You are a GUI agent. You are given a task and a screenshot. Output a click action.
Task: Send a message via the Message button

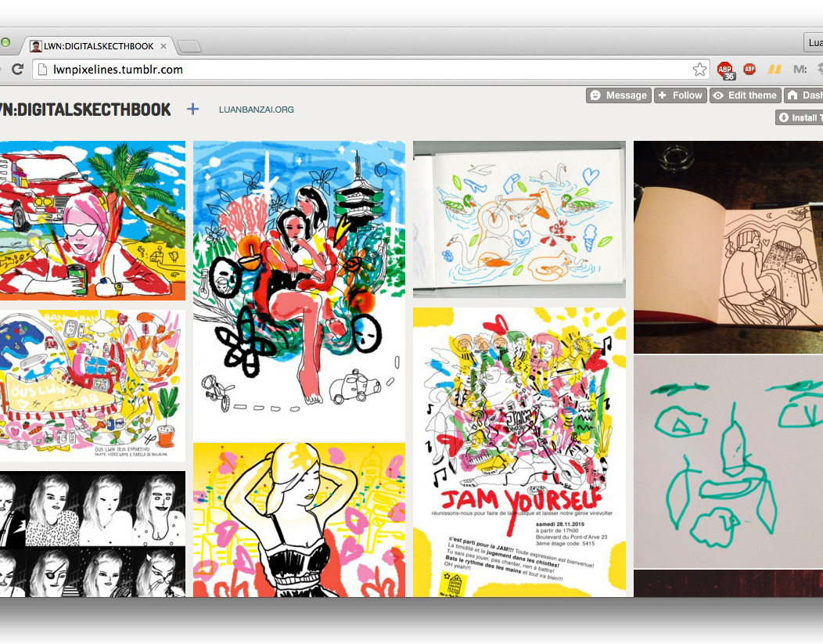[x=619, y=95]
